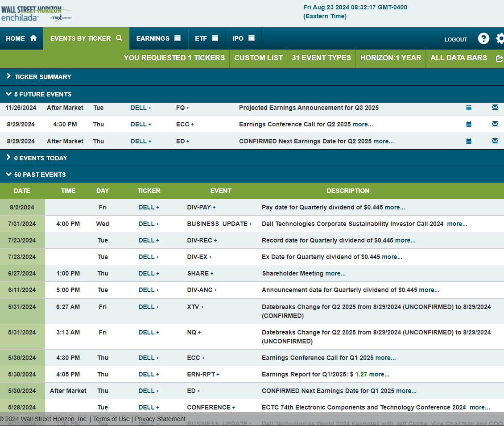
Task: Expand BUSINESS_UPDATE + on 7/31/2024
Action: [x=219, y=224]
